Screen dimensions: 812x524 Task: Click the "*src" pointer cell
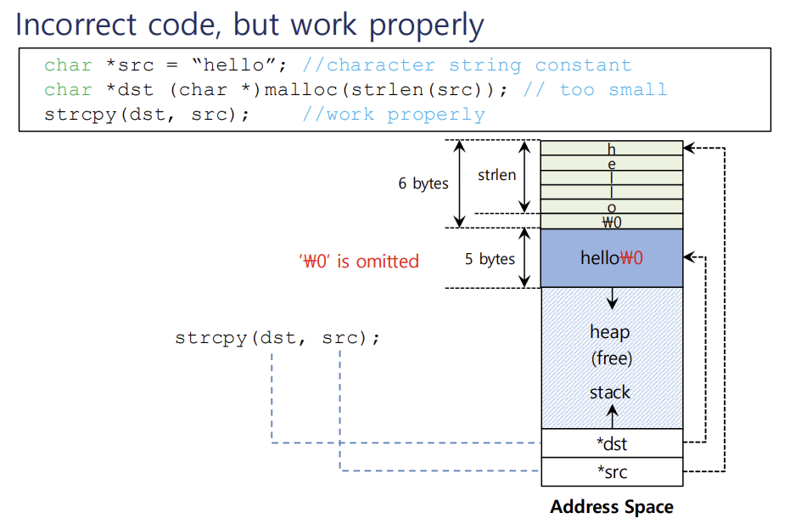(612, 471)
